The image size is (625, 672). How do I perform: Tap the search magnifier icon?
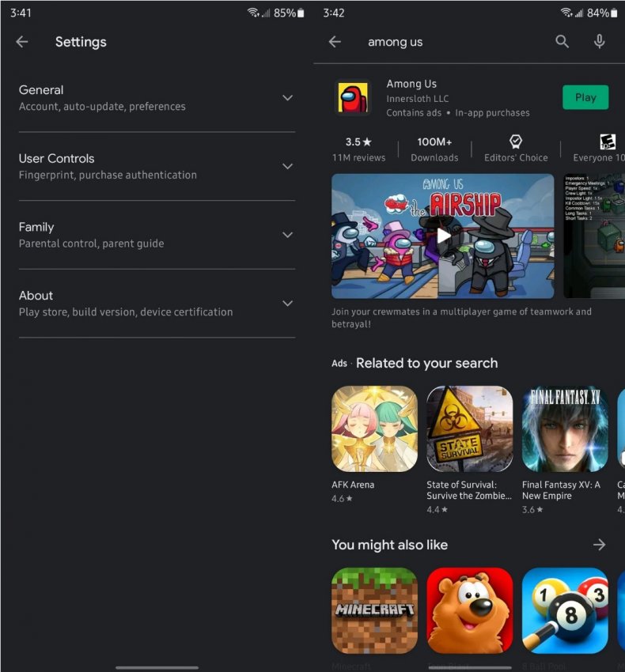tap(562, 42)
